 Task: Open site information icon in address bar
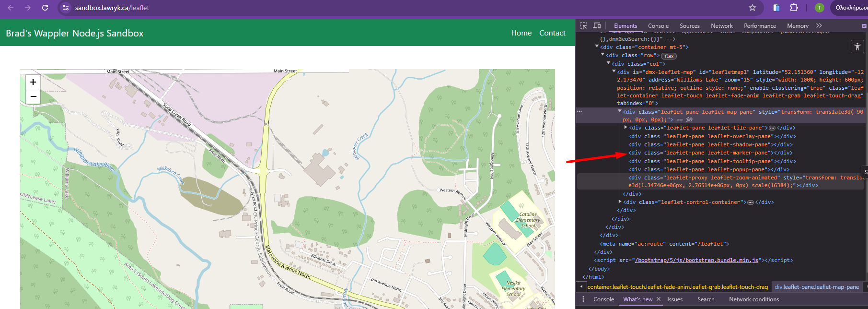tap(66, 8)
